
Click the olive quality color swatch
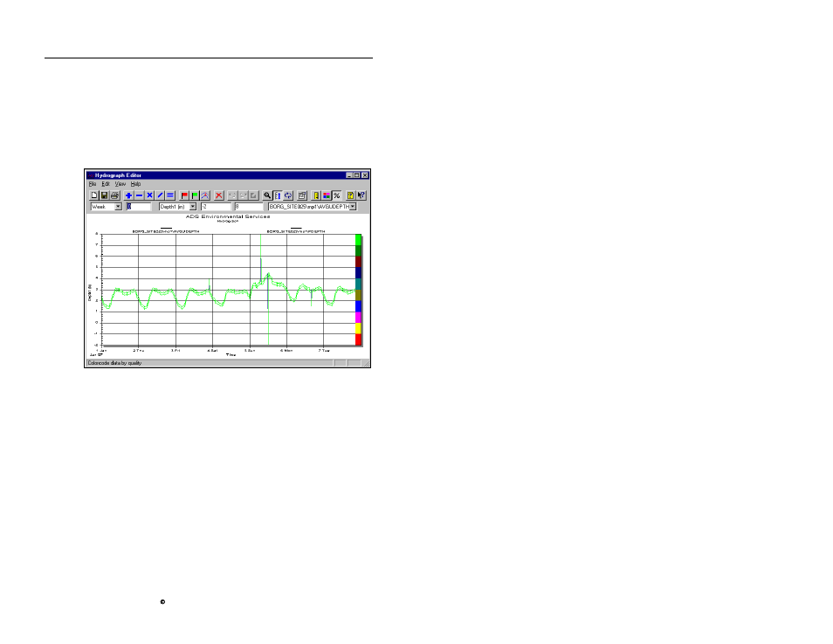(x=358, y=295)
